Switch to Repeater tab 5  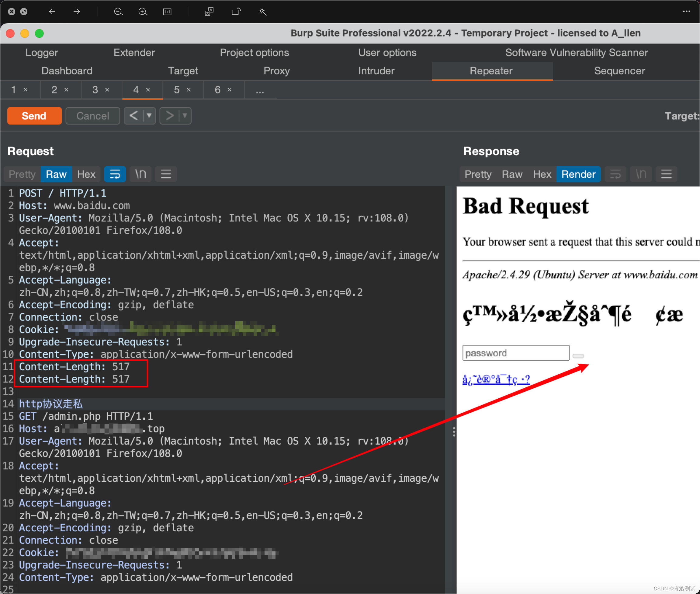point(177,90)
